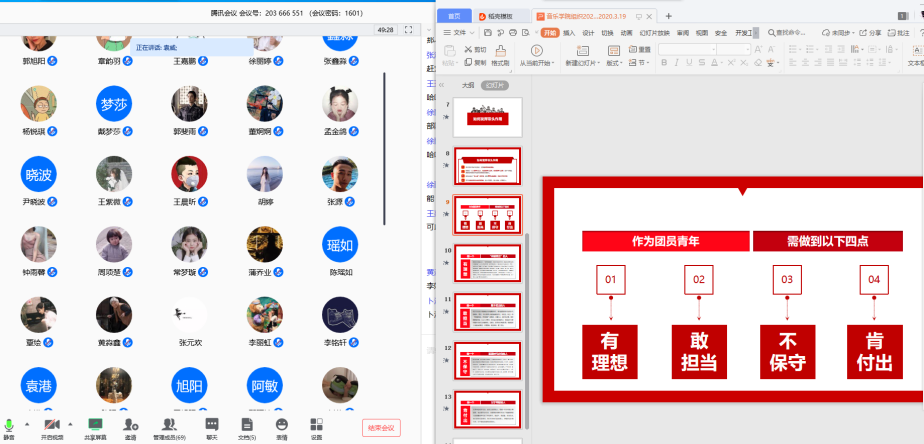
Task: Expand camera options arrow next to video
Action: (69, 424)
